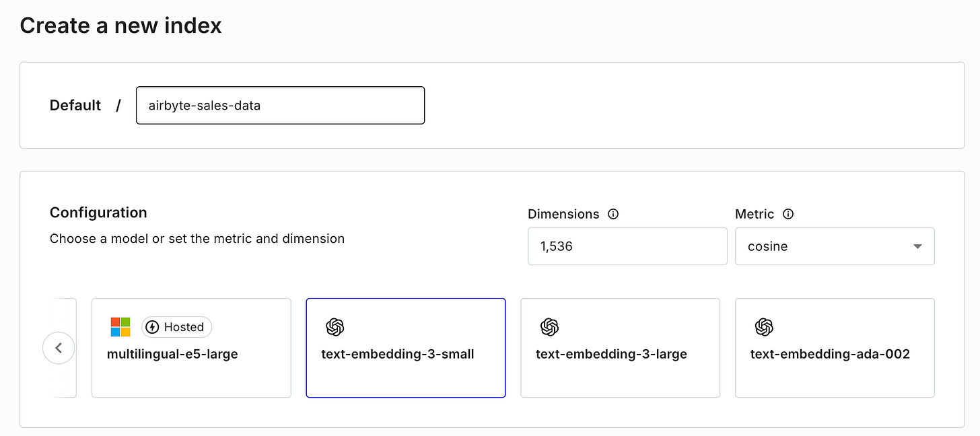Click the Default project label

click(x=75, y=105)
